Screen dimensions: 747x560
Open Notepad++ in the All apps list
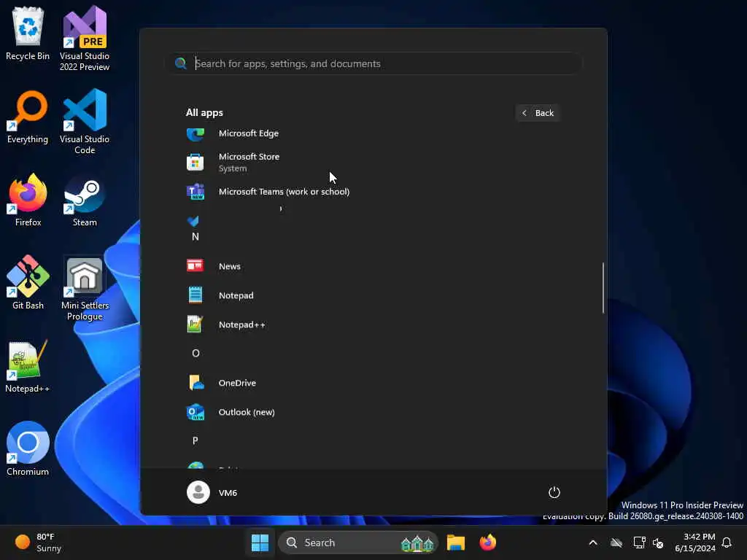(373, 324)
